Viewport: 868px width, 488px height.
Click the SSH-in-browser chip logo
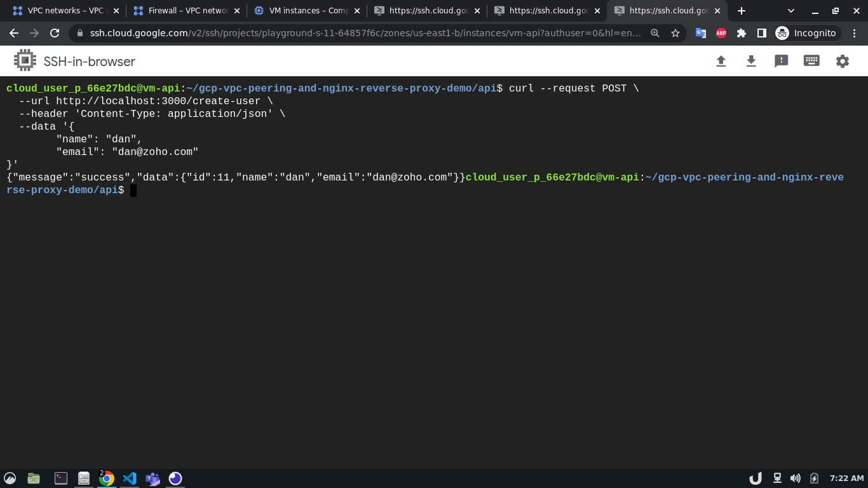click(25, 61)
